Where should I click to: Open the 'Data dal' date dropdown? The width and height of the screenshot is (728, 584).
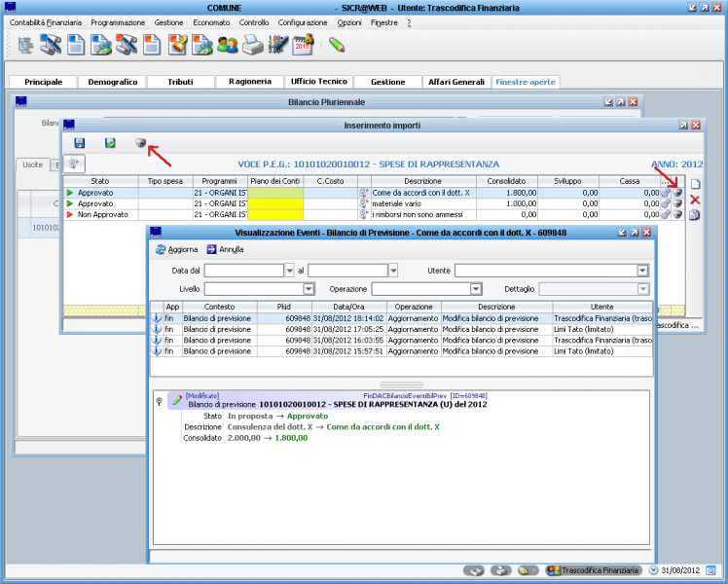[x=289, y=271]
